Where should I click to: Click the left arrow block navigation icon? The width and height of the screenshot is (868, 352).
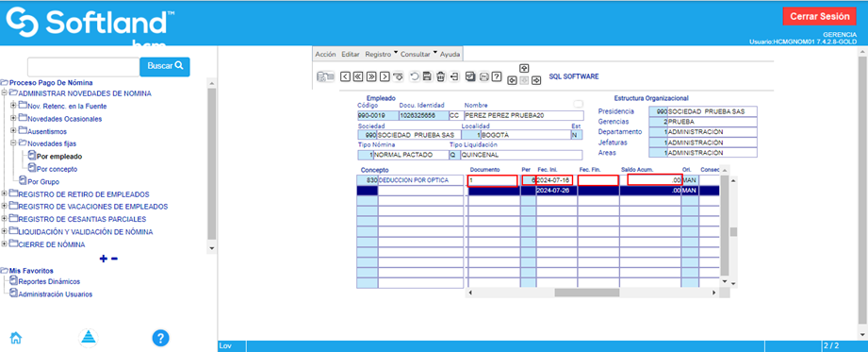click(x=512, y=80)
